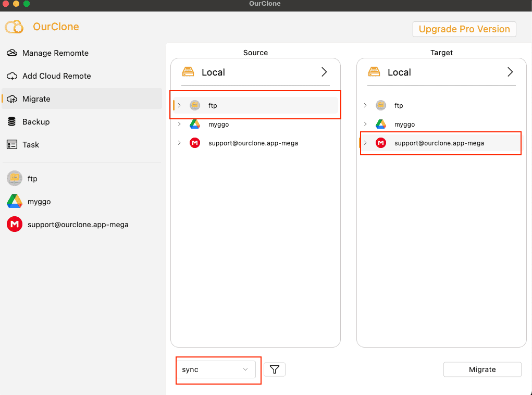Click the Task list icon
Image resolution: width=532 pixels, height=395 pixels.
11,144
